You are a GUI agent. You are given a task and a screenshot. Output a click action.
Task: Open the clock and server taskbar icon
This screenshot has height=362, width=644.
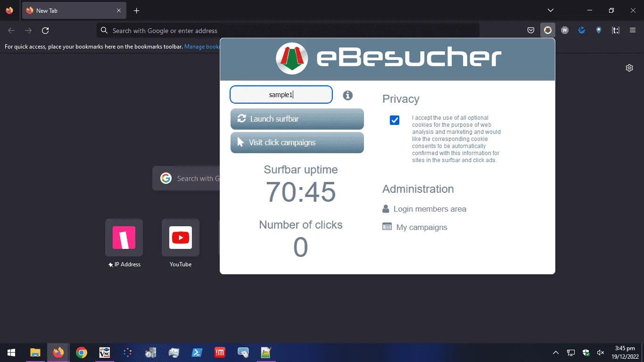click(x=151, y=353)
